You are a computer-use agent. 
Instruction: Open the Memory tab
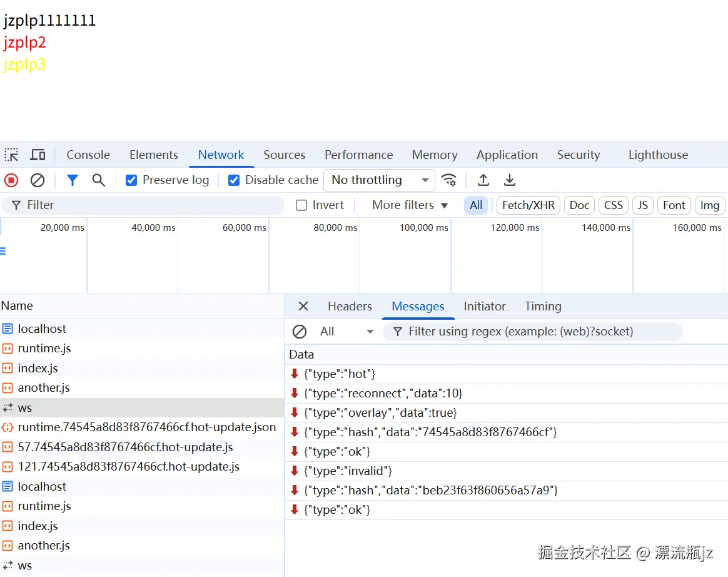point(435,155)
